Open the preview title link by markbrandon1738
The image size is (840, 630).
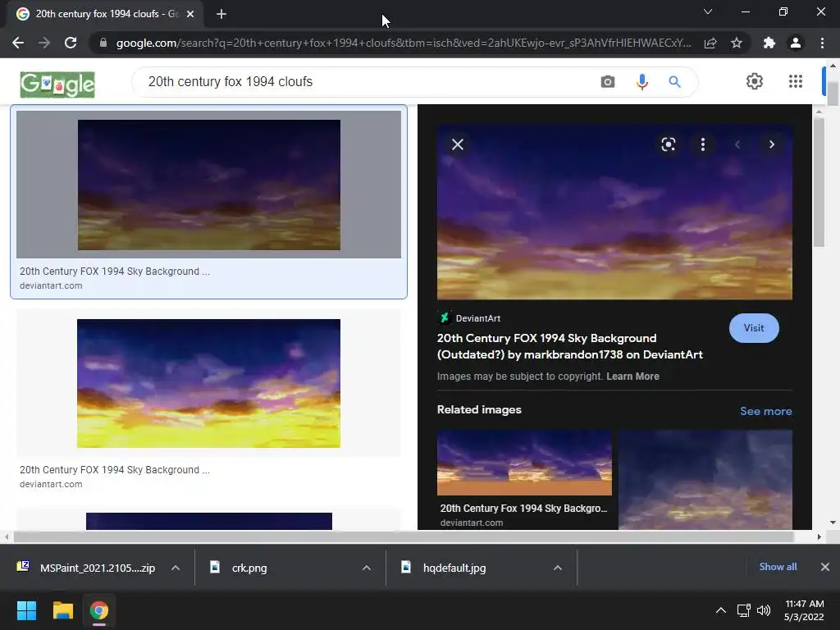[x=570, y=346]
